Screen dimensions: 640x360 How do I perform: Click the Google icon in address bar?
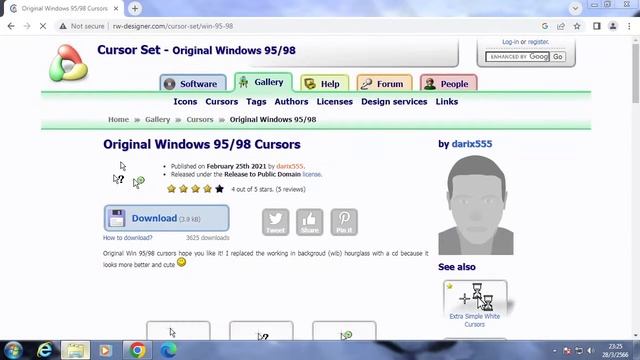[x=545, y=26]
